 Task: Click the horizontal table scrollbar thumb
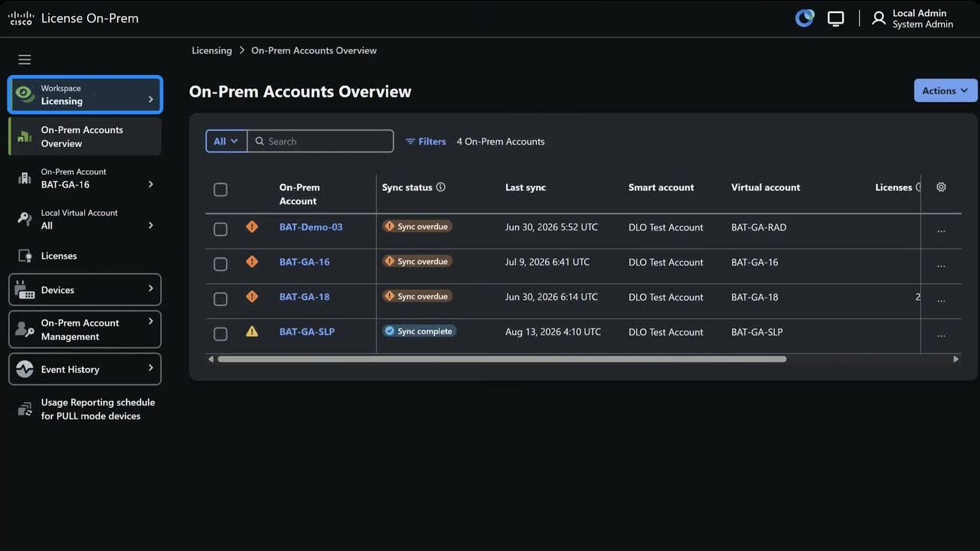pos(501,359)
